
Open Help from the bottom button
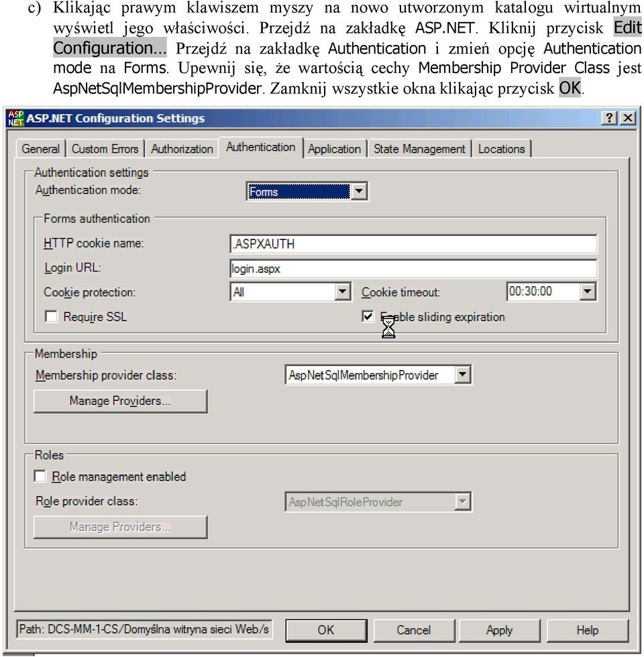[588, 630]
